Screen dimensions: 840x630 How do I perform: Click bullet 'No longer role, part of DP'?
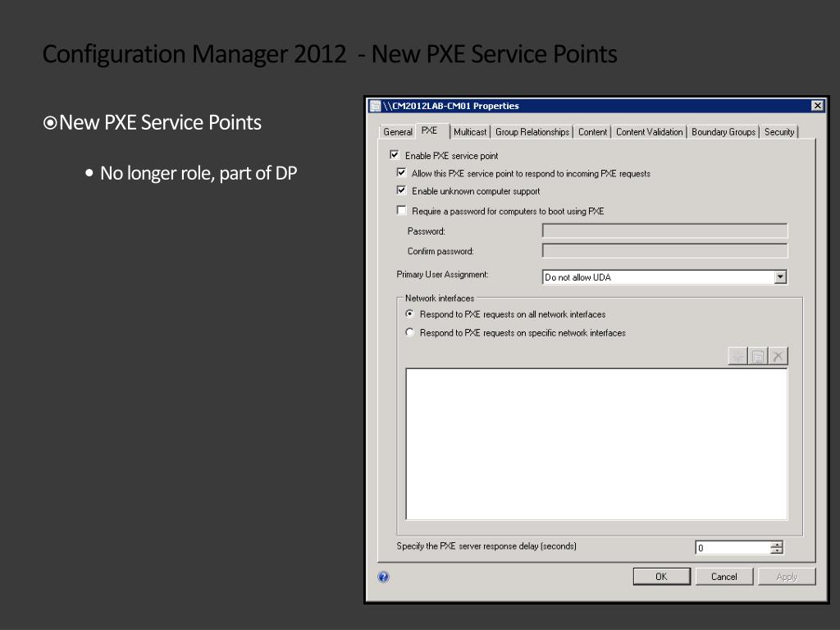[x=199, y=173]
